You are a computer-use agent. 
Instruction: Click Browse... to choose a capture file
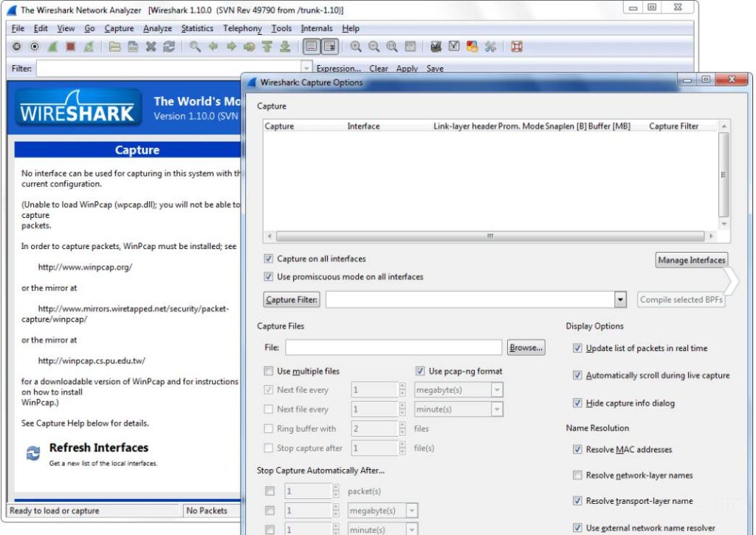click(x=526, y=347)
